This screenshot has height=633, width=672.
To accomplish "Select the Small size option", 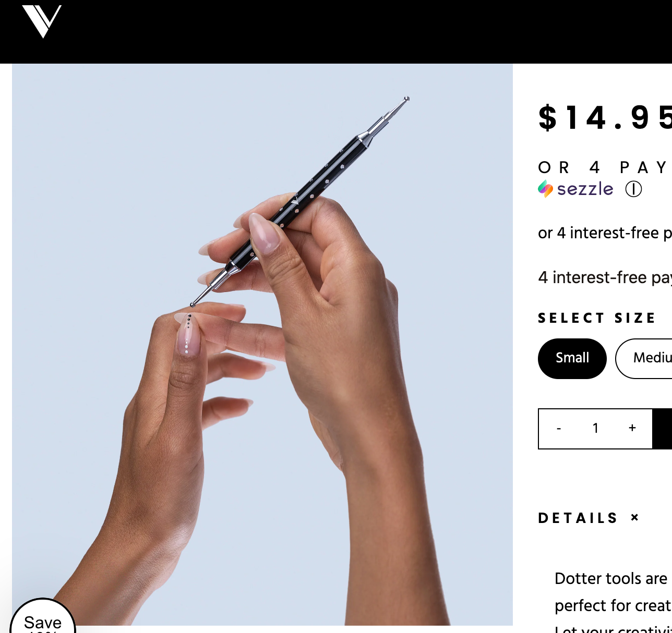I will click(572, 358).
